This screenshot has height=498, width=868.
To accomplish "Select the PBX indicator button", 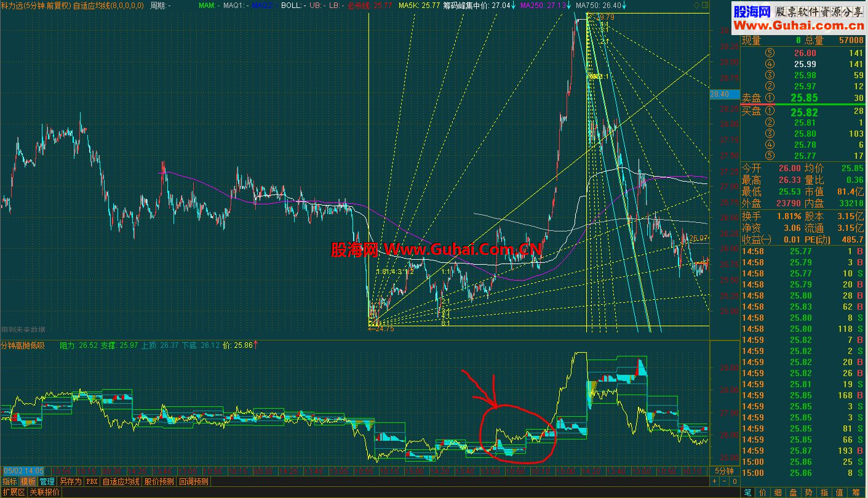I will point(92,481).
